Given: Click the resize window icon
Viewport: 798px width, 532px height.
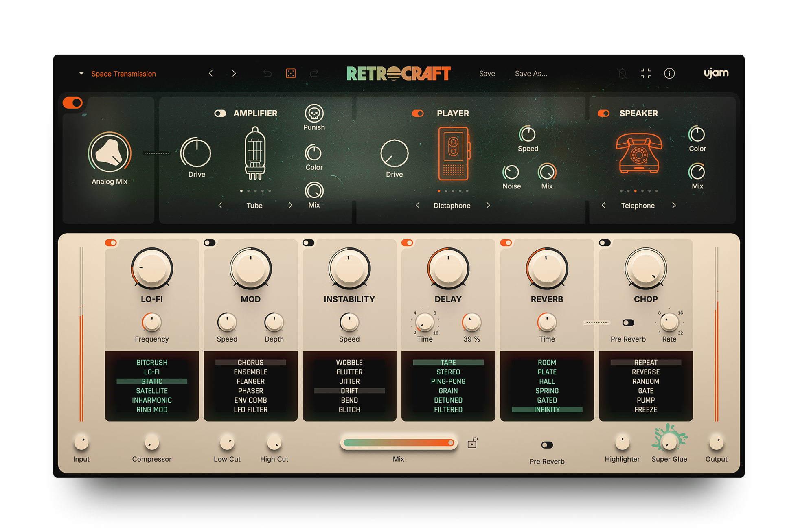Looking at the screenshot, I should click(x=646, y=73).
